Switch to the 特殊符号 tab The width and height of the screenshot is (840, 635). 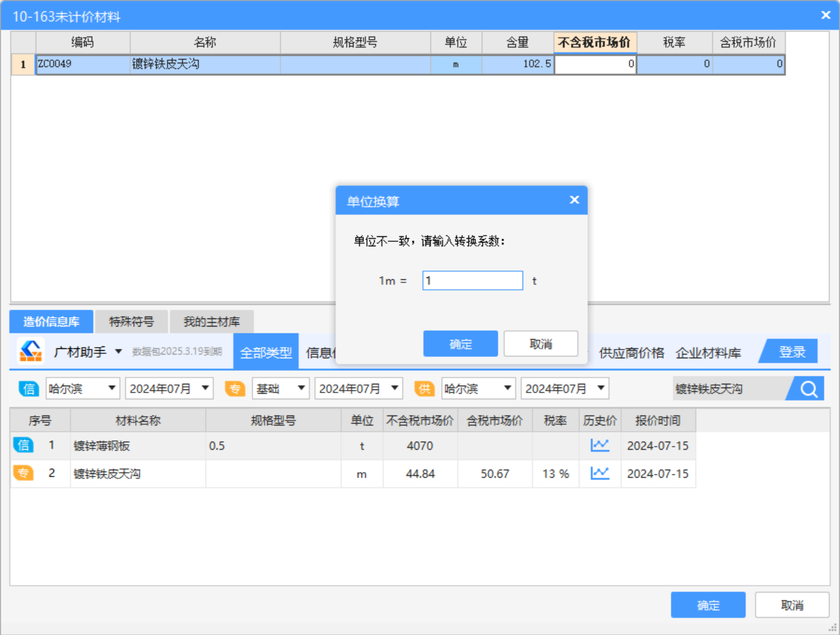click(131, 322)
